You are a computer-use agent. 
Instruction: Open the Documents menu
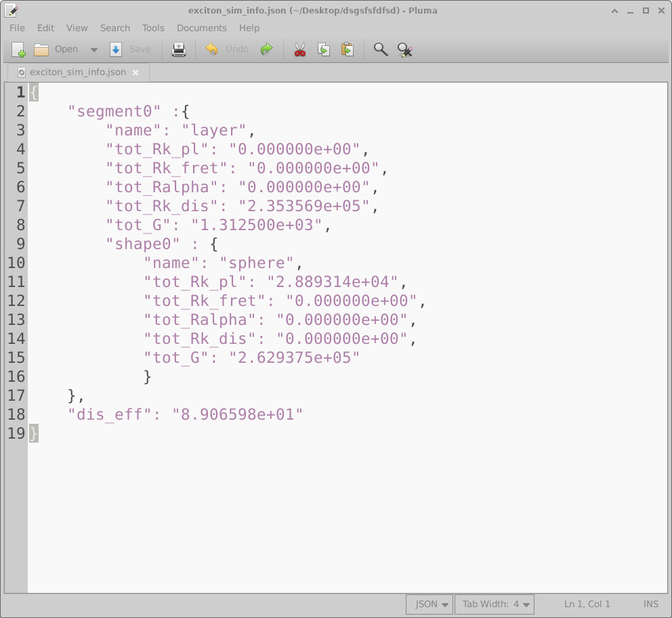[x=201, y=28]
